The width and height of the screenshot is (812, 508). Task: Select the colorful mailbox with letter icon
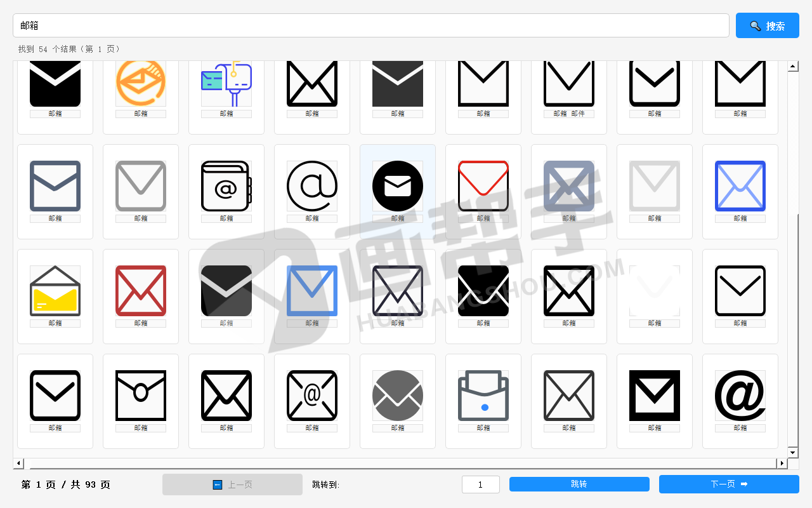pos(226,83)
